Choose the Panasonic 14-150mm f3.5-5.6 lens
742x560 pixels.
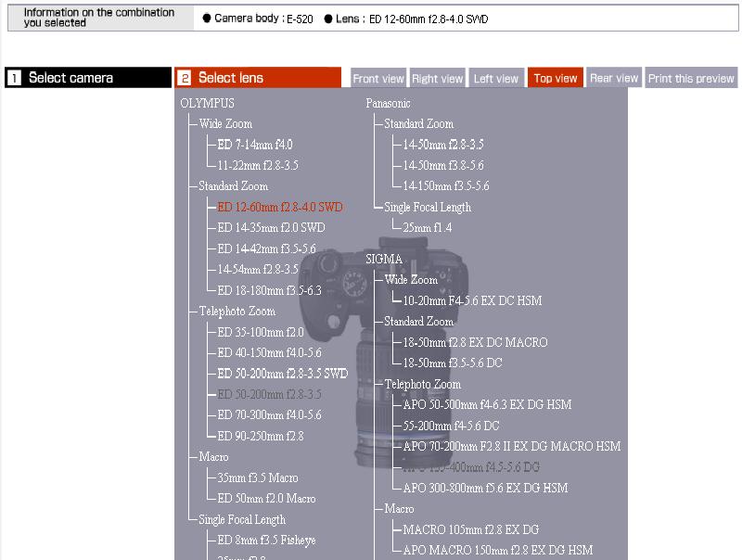(x=446, y=185)
